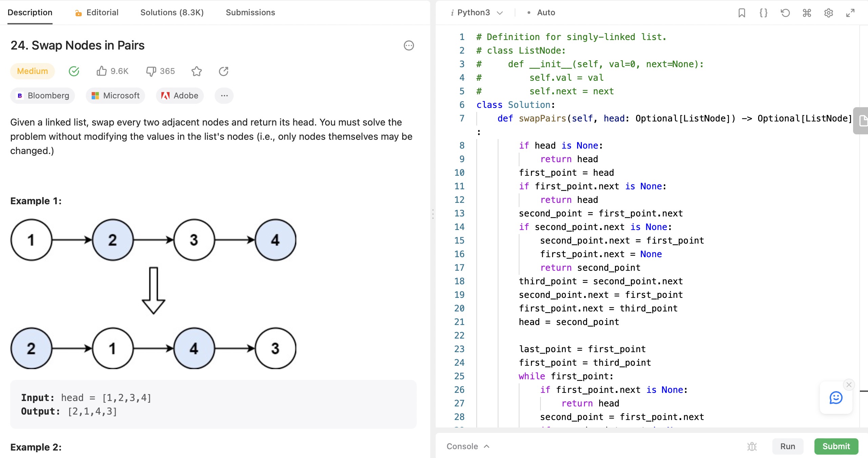Reset code with the revert arrow icon
This screenshot has height=458, width=868.
[785, 13]
